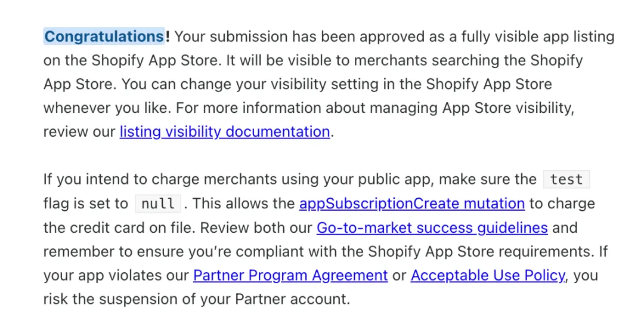This screenshot has height=323, width=644.
Task: Open the listing visibility documentation link
Action: (x=224, y=131)
